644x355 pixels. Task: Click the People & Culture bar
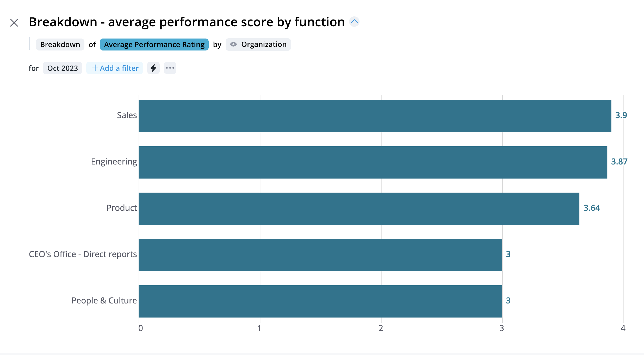pos(320,301)
